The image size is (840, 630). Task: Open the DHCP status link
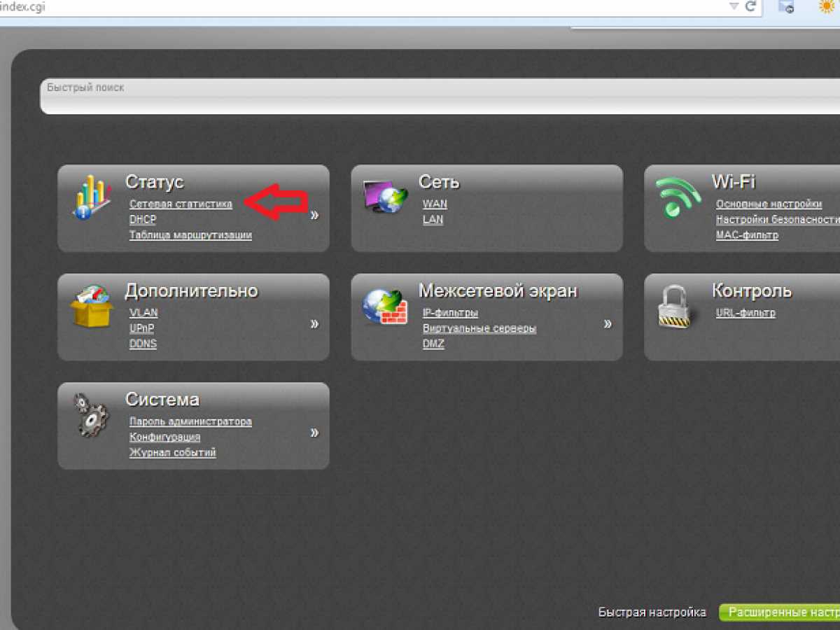tap(143, 220)
